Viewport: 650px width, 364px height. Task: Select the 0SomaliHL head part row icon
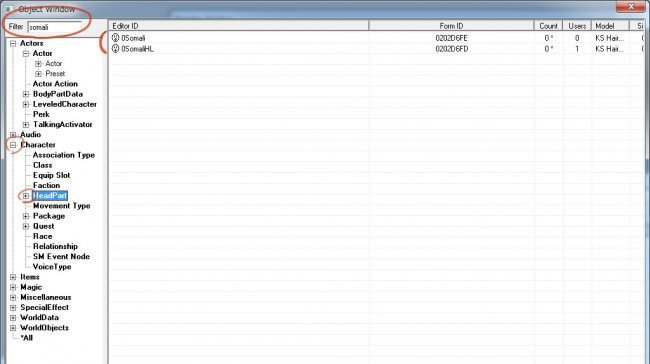[115, 49]
